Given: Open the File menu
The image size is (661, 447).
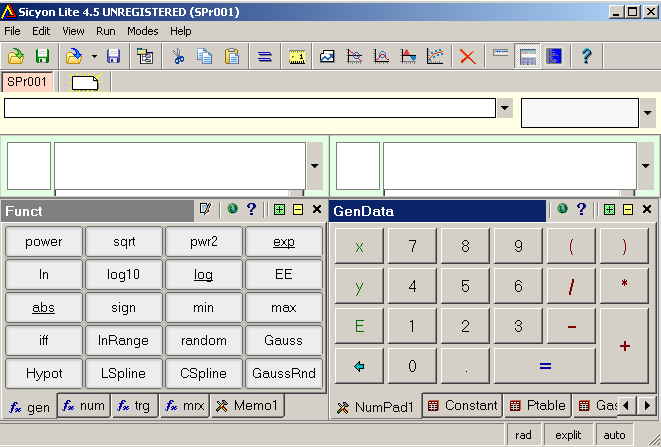Looking at the screenshot, I should click(12, 31).
